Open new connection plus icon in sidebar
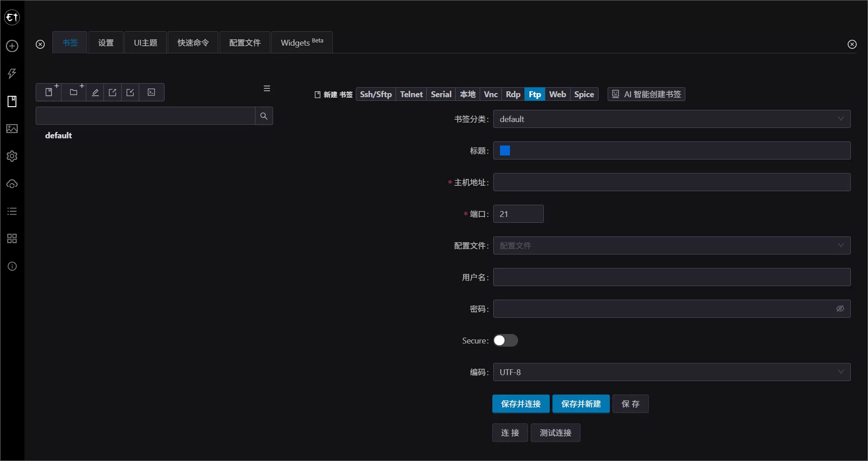 12,46
